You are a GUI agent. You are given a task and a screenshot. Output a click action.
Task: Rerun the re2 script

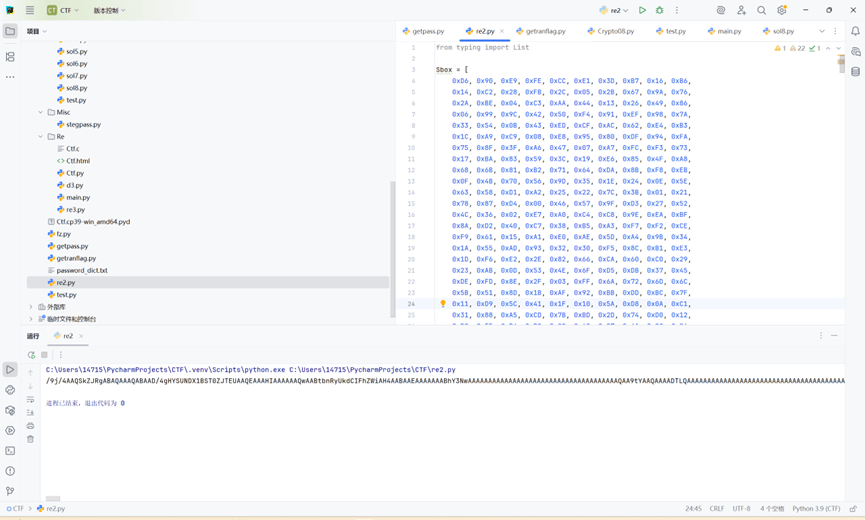point(31,355)
